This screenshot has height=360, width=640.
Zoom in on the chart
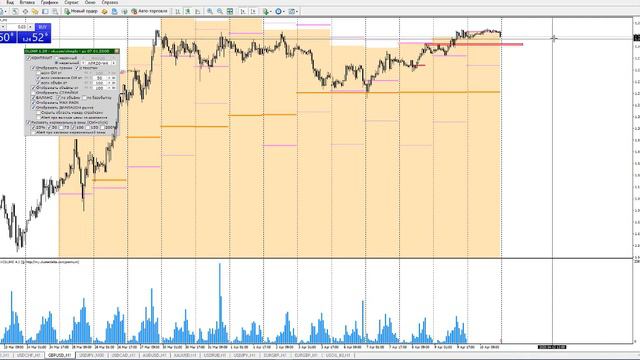(x=210, y=11)
